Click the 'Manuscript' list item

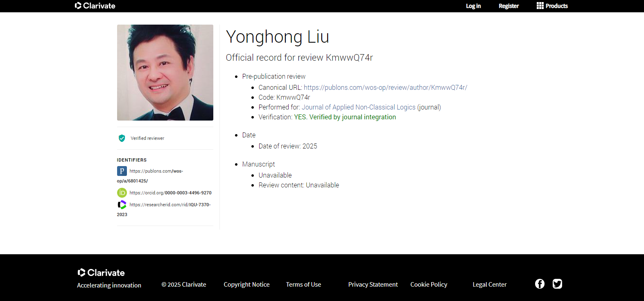pyautogui.click(x=258, y=164)
